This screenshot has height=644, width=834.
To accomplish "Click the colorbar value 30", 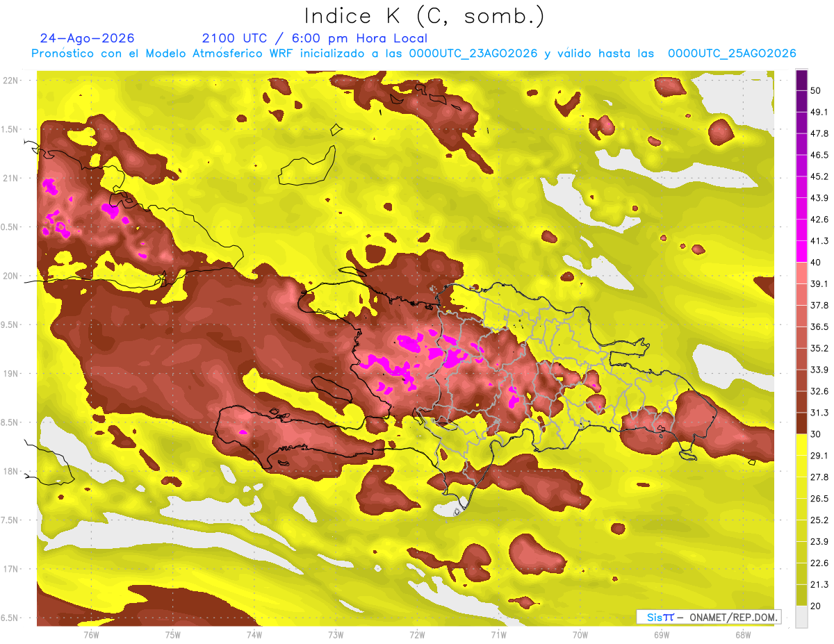I will pyautogui.click(x=817, y=434).
